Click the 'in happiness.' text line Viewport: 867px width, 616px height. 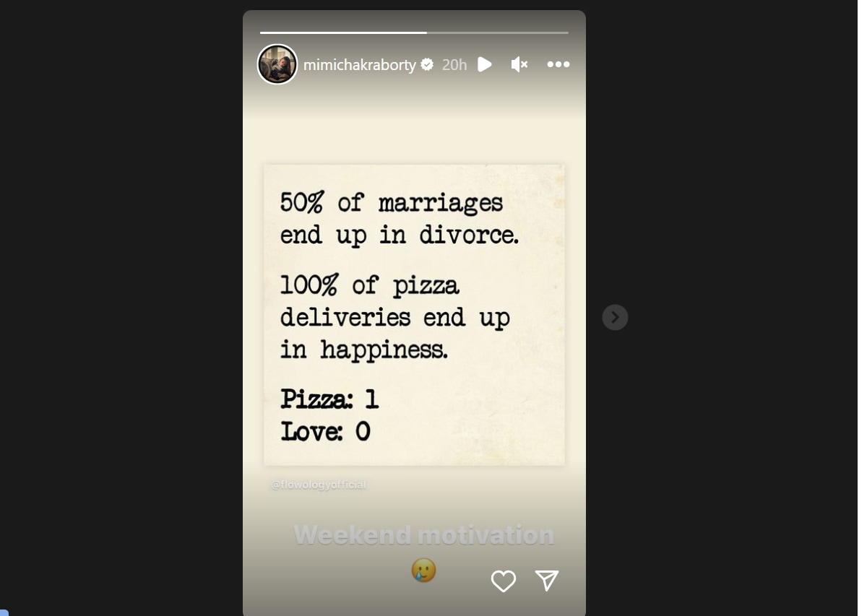click(364, 350)
